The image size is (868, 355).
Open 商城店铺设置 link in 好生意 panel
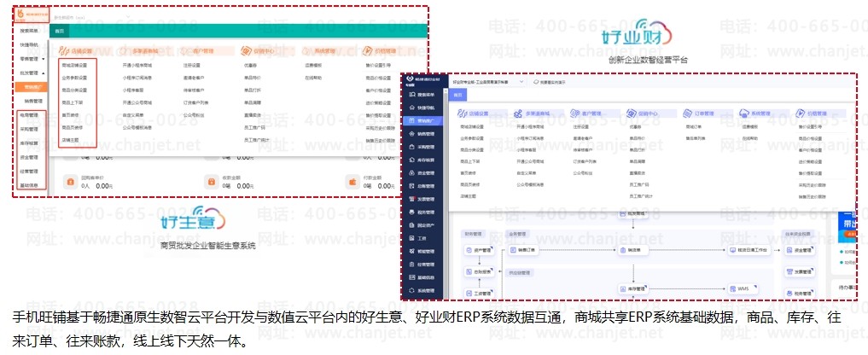click(x=74, y=66)
